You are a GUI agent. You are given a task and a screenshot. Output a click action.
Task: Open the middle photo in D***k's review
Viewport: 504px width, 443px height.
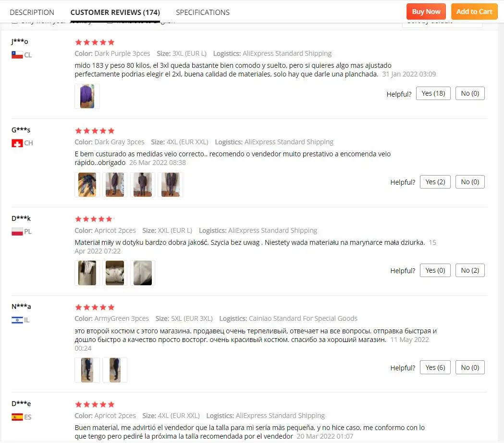coord(115,273)
